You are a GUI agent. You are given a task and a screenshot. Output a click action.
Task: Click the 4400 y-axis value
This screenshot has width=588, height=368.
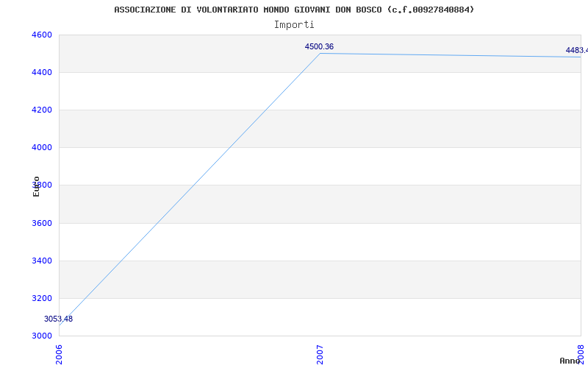point(40,72)
